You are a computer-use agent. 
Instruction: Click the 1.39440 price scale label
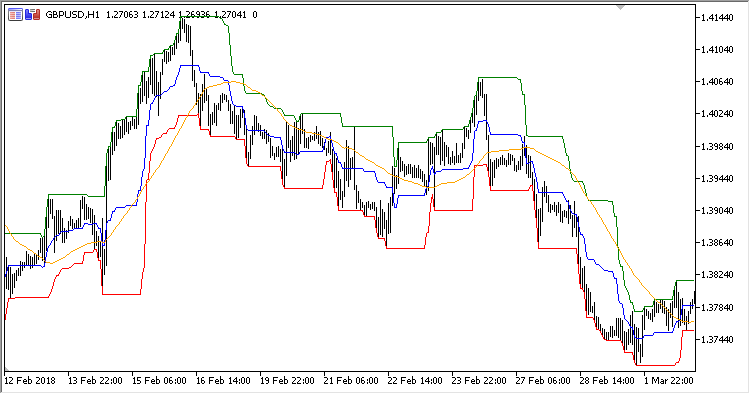pos(717,179)
